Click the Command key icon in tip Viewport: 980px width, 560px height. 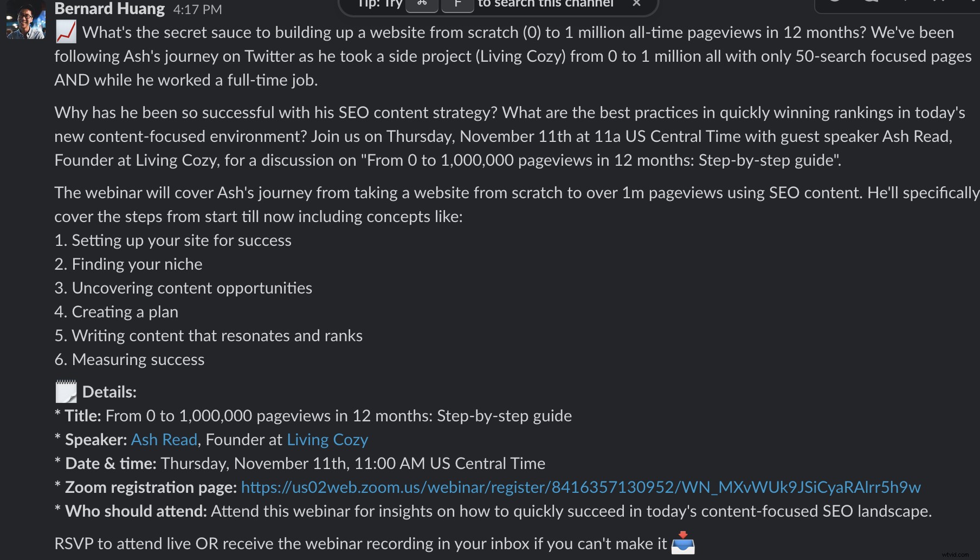422,4
